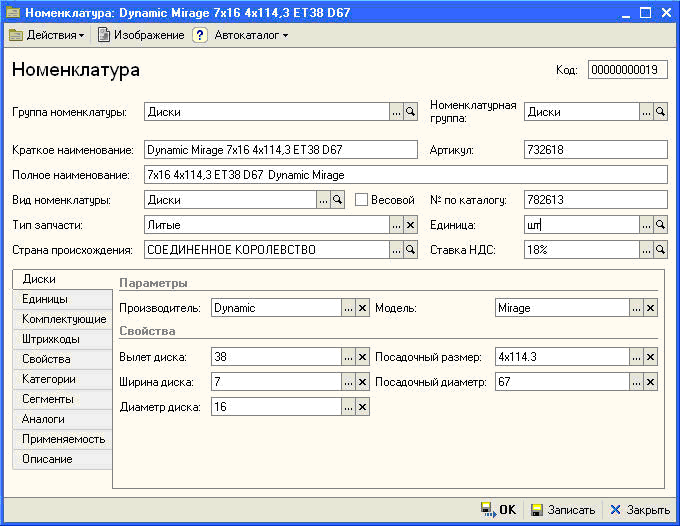Click magnifier icon next to Группа номенклатуры field
This screenshot has width=680, height=526.
(x=410, y=113)
